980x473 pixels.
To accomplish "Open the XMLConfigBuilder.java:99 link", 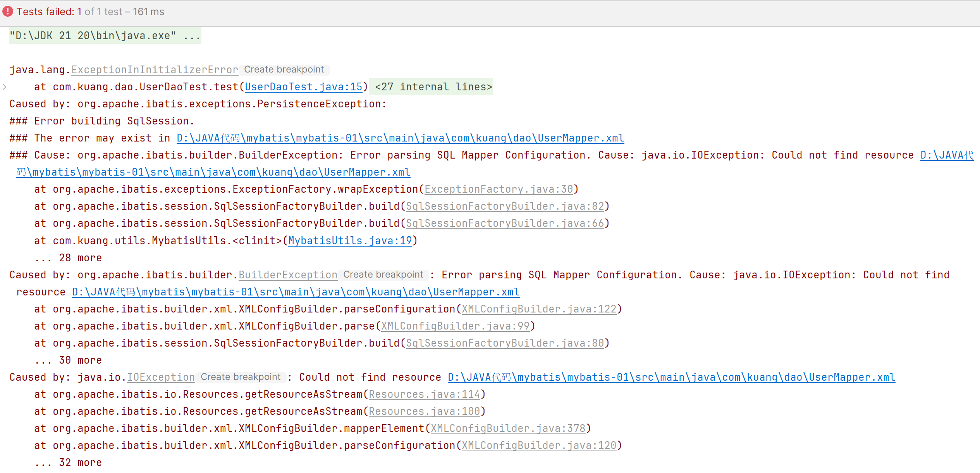I will coord(455,326).
